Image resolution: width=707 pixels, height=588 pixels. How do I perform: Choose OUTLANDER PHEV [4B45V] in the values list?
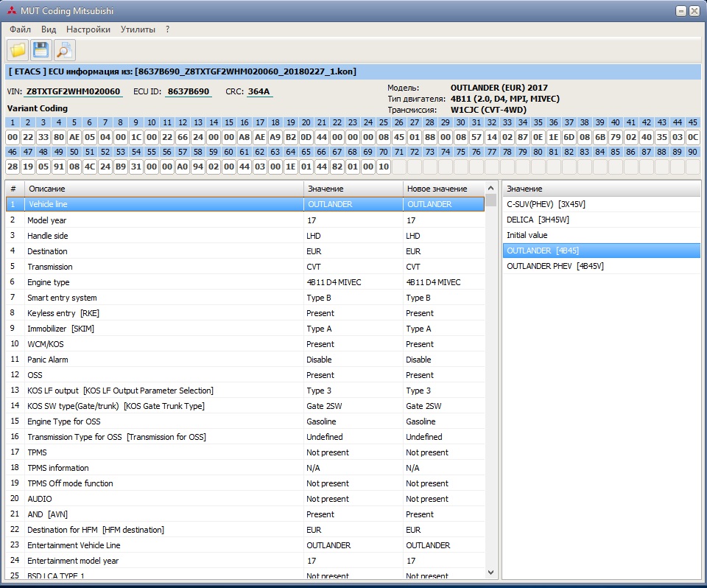coord(602,266)
